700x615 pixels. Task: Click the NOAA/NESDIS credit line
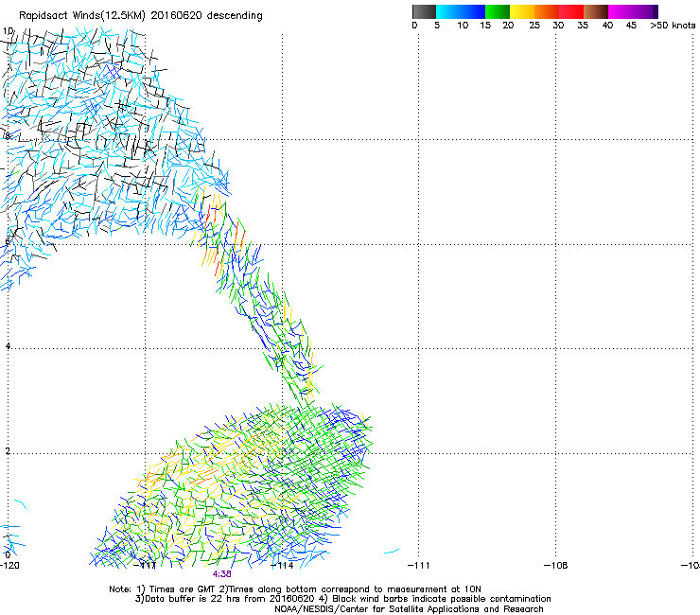click(x=409, y=609)
